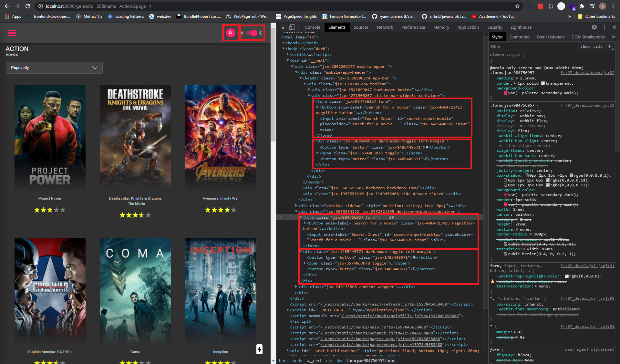View site information icon in address bar
This screenshot has height=364, width=620.
point(40,6)
